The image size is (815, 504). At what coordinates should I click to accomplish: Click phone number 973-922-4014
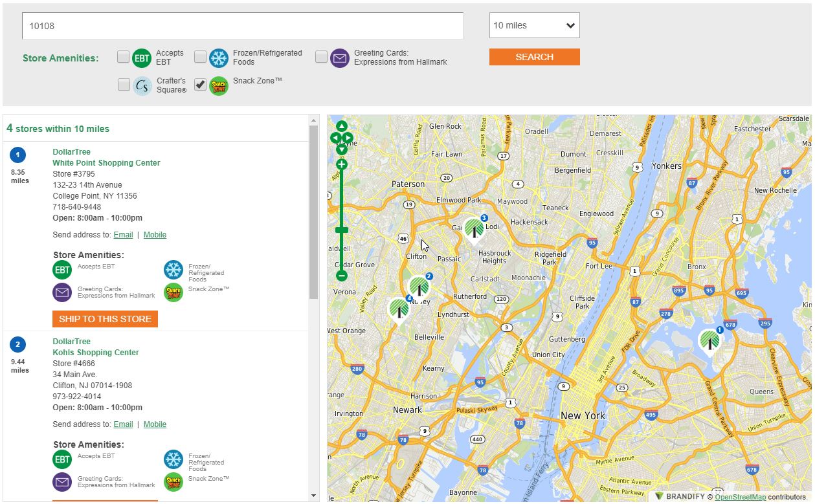coord(76,397)
